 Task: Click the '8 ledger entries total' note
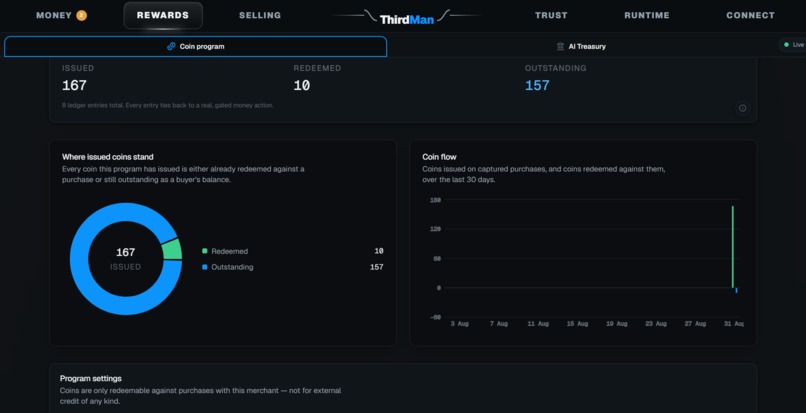pyautogui.click(x=168, y=105)
